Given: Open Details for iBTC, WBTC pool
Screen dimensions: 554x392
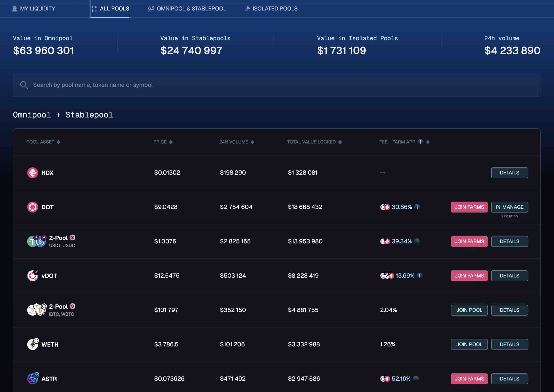Looking at the screenshot, I should pyautogui.click(x=509, y=310).
